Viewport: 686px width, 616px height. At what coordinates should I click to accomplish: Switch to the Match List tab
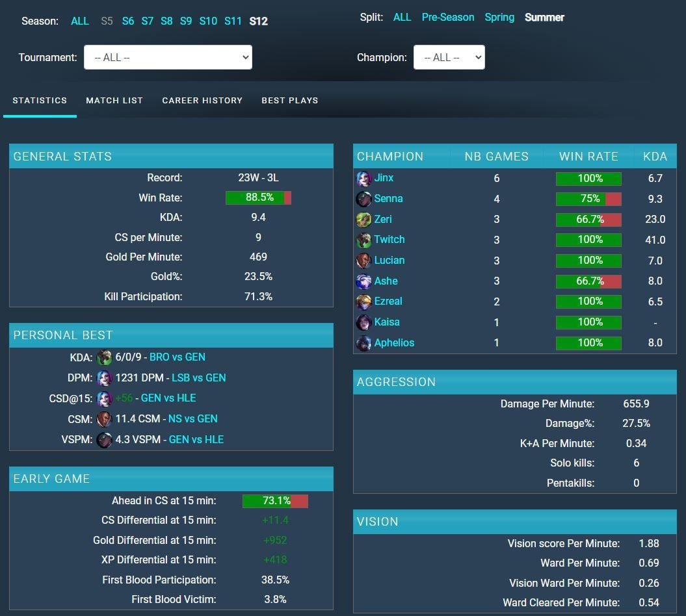tap(114, 101)
